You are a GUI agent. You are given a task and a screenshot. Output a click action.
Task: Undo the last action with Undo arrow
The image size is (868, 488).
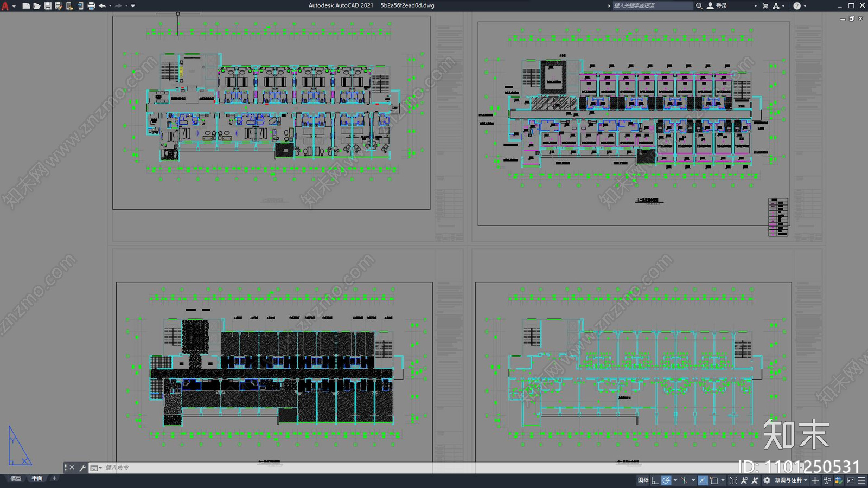[102, 5]
